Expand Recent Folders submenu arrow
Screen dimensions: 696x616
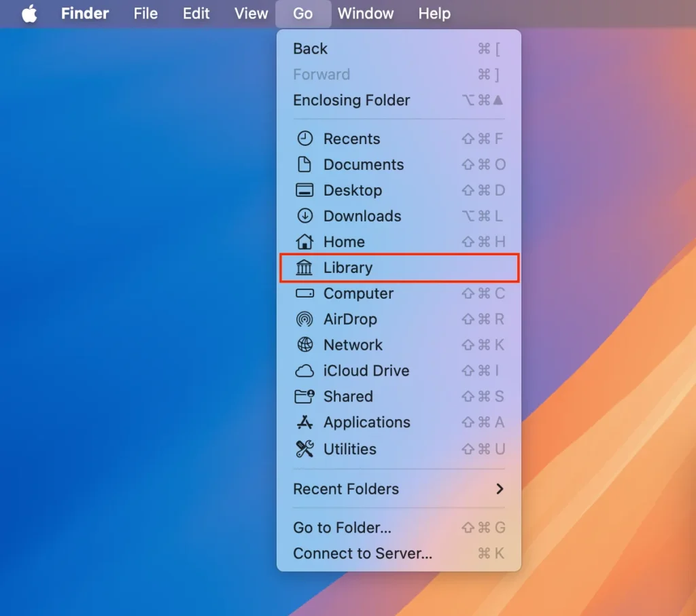coord(500,489)
